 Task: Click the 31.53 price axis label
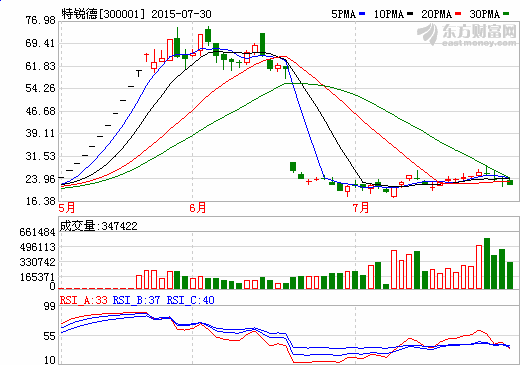tap(40, 156)
